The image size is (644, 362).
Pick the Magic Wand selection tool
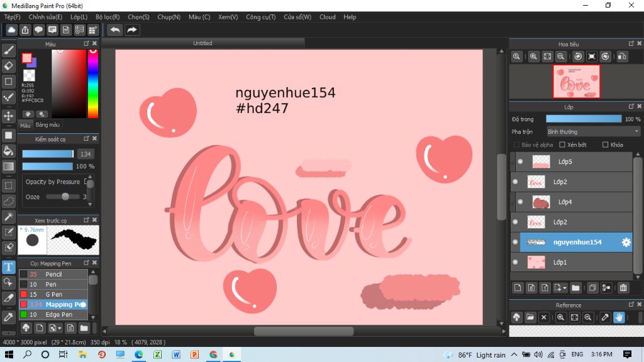(9, 217)
